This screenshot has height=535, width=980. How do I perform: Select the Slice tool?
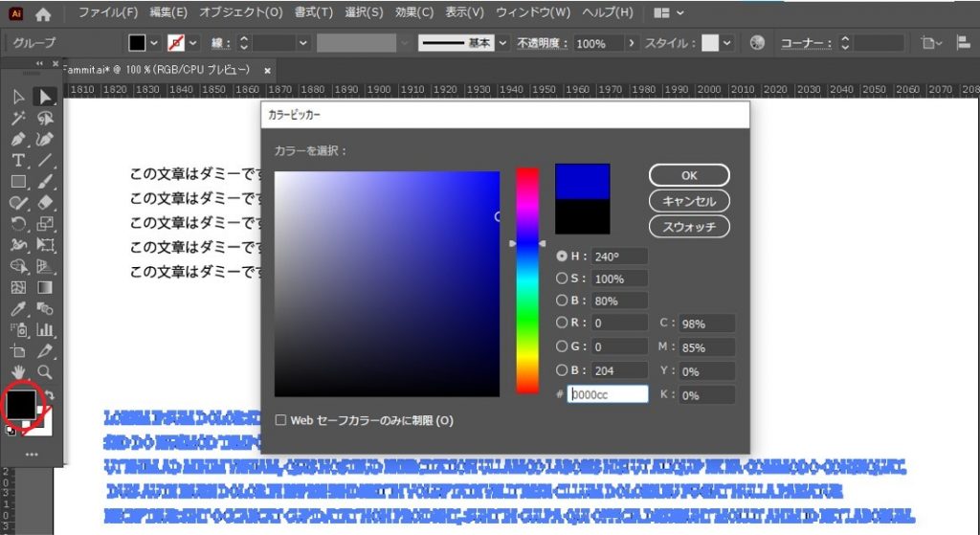(x=44, y=351)
